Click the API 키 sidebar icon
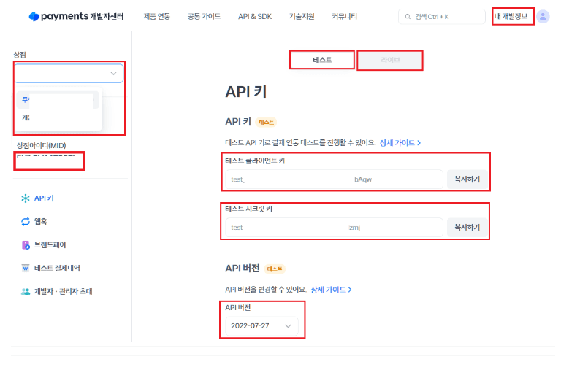 point(26,198)
